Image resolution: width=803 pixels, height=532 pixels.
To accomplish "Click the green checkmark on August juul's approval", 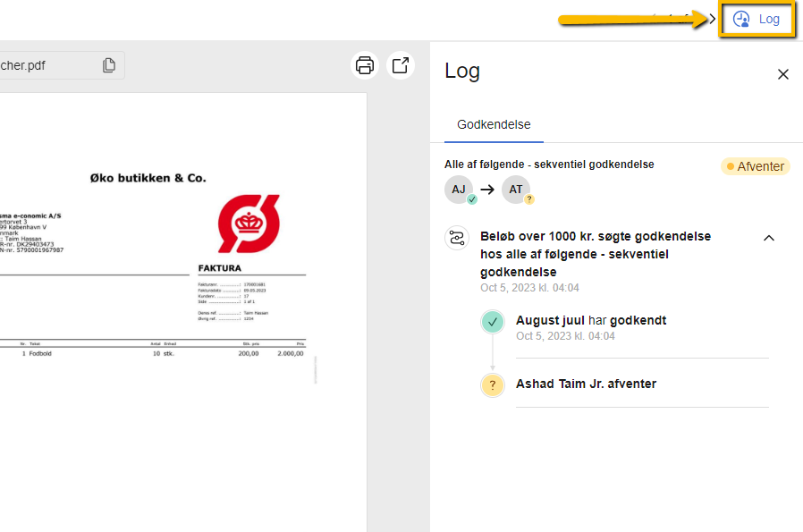I will tap(493, 320).
